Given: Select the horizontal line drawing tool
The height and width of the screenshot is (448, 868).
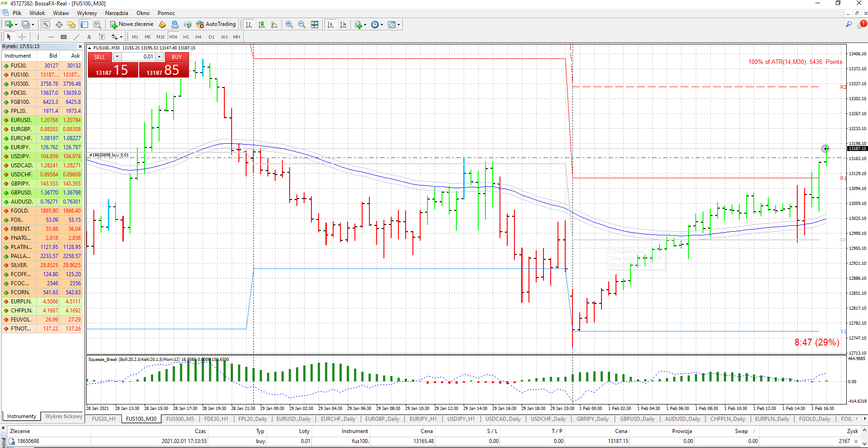Looking at the screenshot, I should [x=51, y=37].
